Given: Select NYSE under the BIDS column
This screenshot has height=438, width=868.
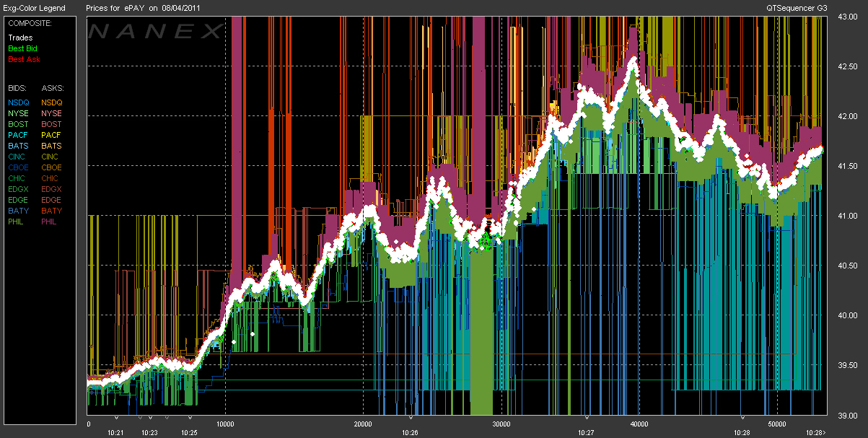Looking at the screenshot, I should point(19,113).
